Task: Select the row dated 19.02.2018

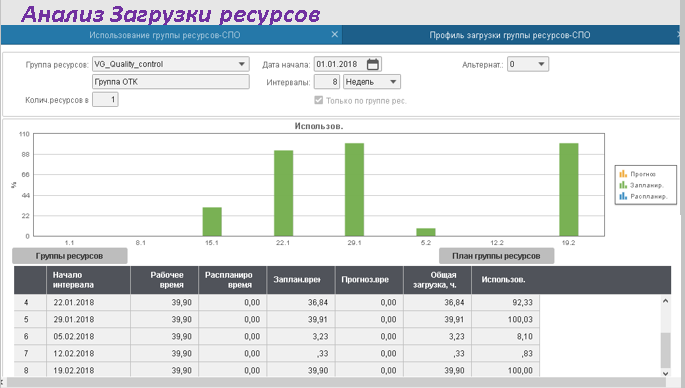Action: [277, 370]
